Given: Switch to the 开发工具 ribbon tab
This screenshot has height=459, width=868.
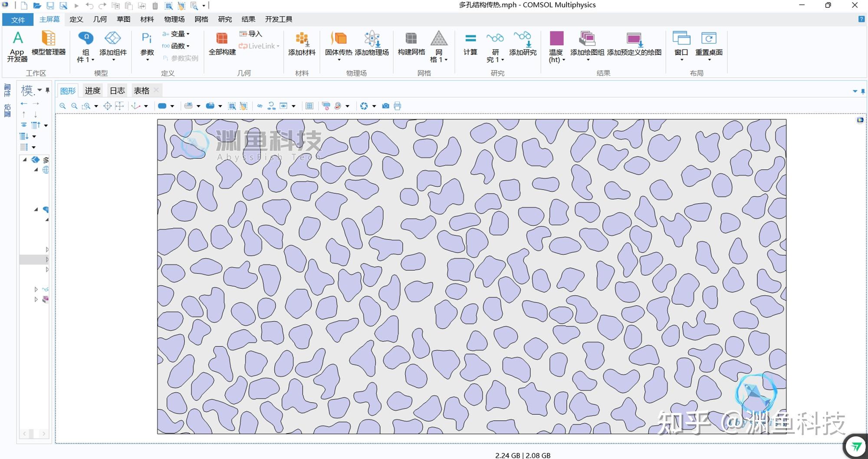Looking at the screenshot, I should 279,19.
